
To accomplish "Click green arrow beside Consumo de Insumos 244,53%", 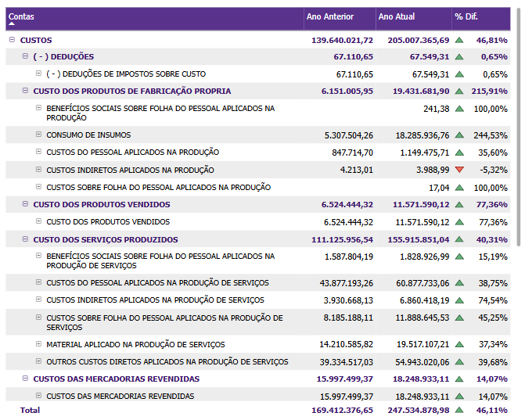I will tap(459, 135).
